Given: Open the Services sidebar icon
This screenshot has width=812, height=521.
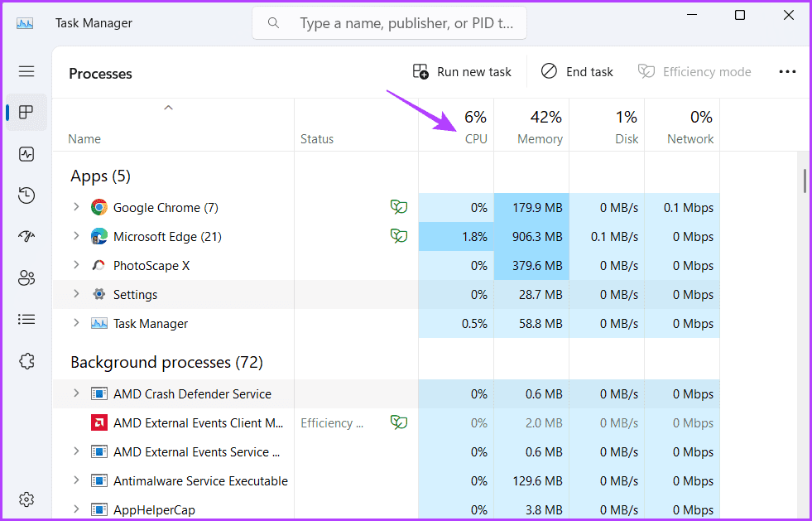Looking at the screenshot, I should (x=26, y=361).
